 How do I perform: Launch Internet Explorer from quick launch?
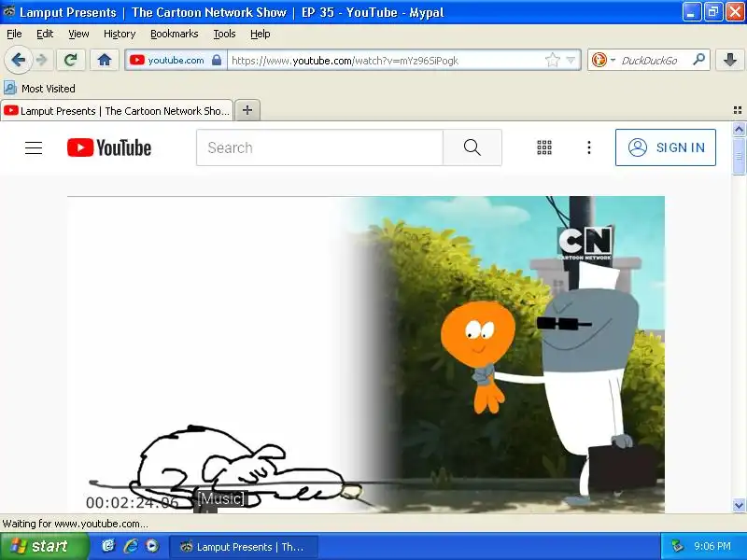pyautogui.click(x=131, y=546)
